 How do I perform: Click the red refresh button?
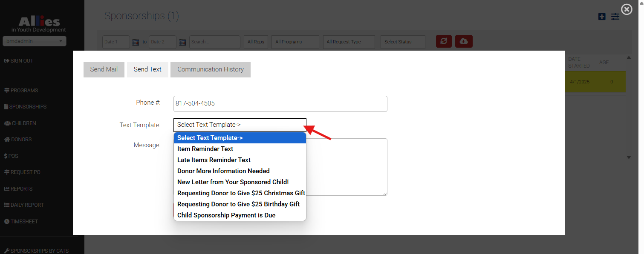pyautogui.click(x=444, y=41)
